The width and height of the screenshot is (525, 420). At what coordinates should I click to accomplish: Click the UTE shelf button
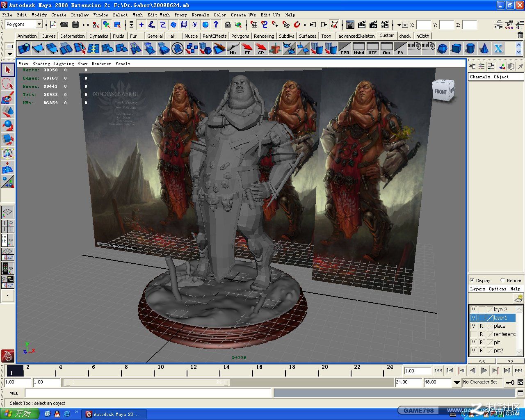point(373,48)
